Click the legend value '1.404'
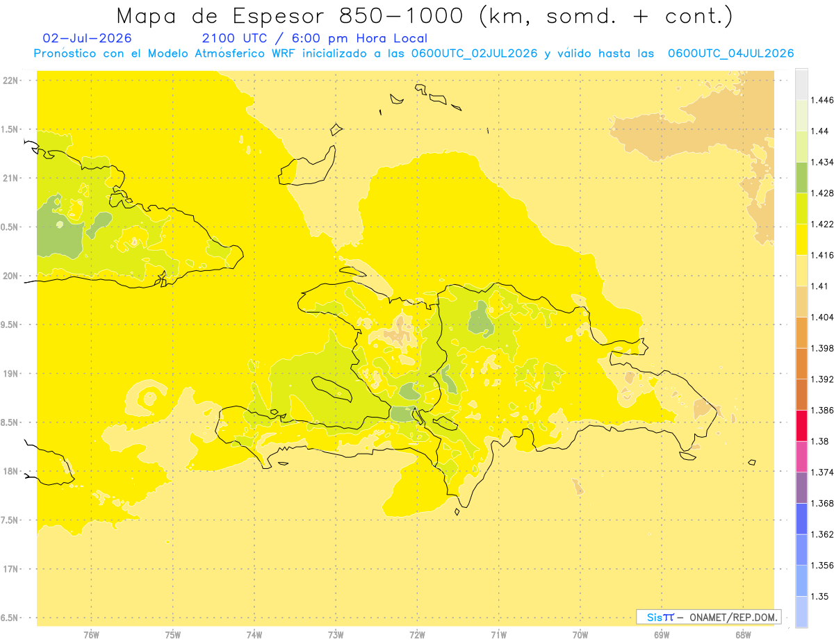Screen dimensions: 834x644 (x=821, y=317)
